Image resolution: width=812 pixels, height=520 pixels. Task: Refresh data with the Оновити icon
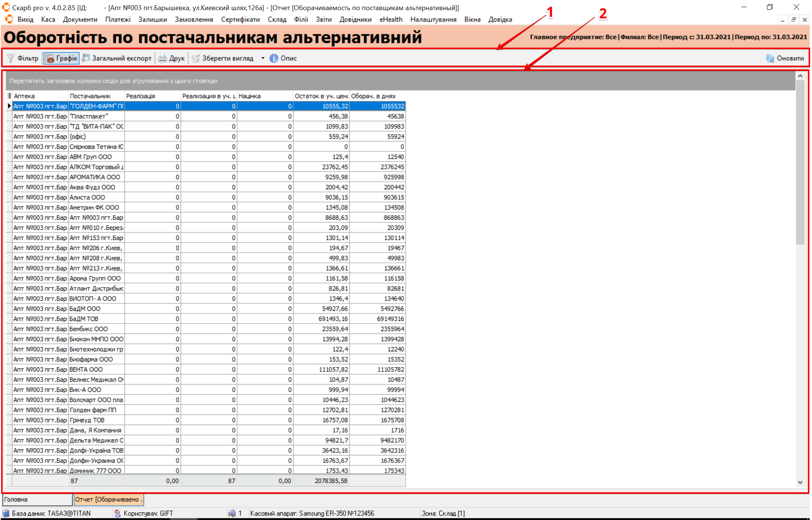770,58
